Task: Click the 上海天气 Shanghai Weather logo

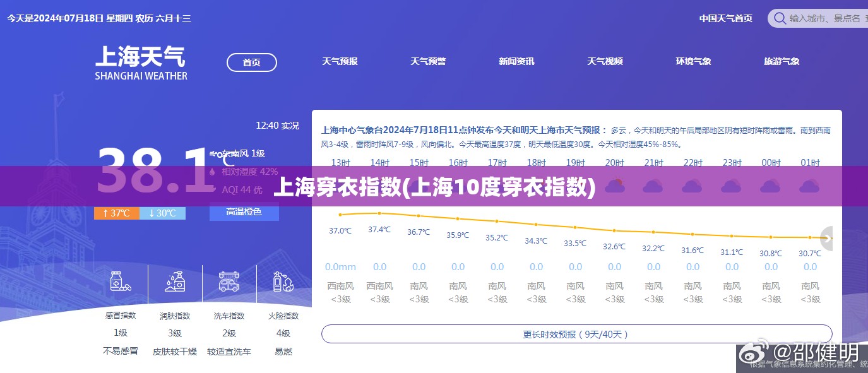Action: tap(141, 62)
